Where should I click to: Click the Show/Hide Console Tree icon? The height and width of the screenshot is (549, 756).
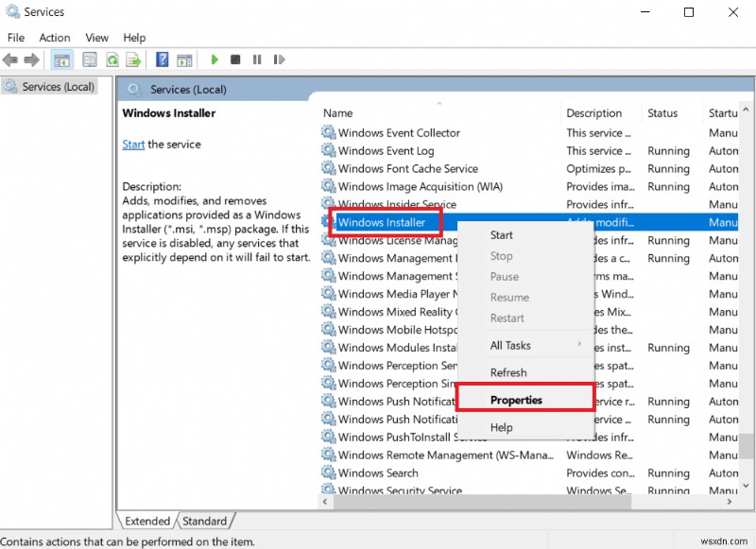click(61, 60)
